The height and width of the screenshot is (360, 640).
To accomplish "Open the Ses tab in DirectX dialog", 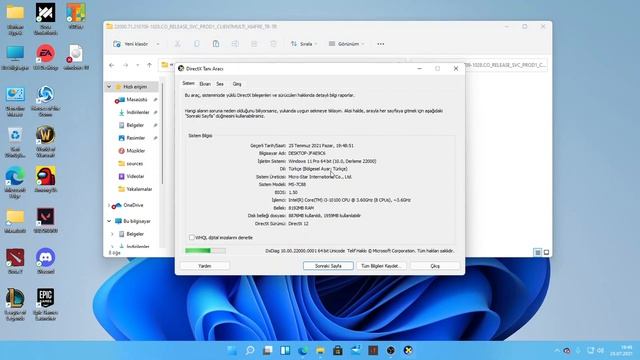I will pyautogui.click(x=220, y=84).
